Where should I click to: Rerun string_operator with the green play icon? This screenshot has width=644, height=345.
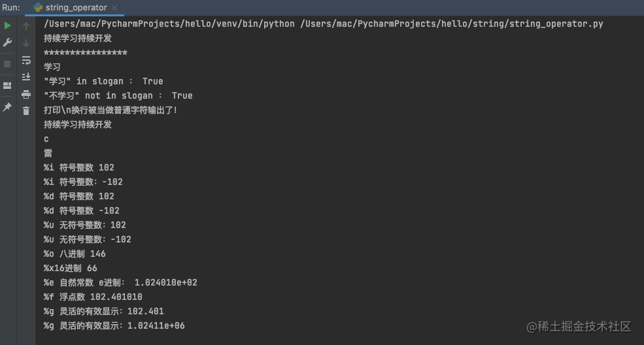[7, 25]
